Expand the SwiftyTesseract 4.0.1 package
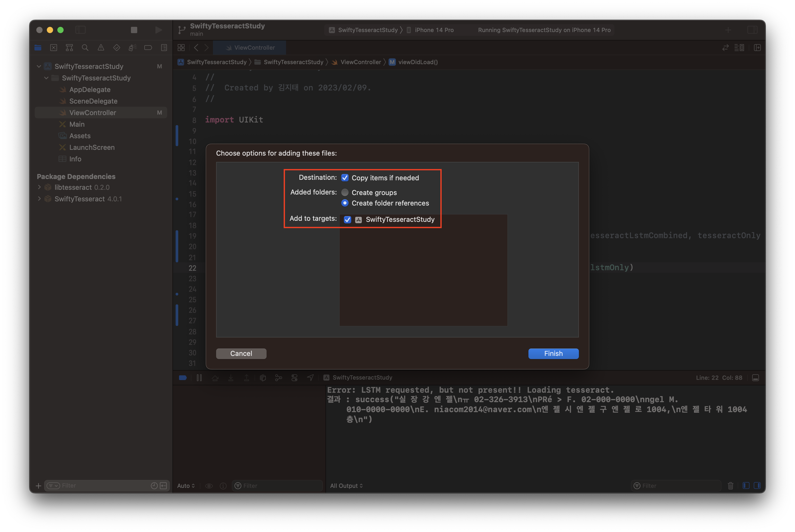 [x=39, y=199]
